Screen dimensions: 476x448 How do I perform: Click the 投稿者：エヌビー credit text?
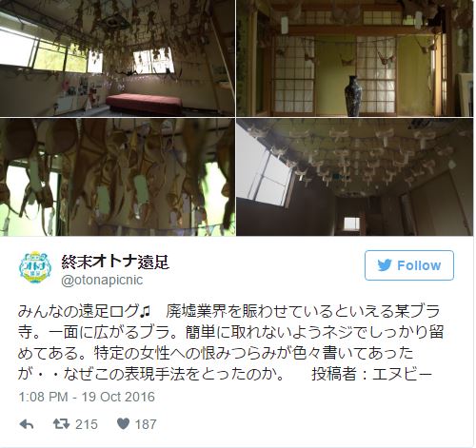click(x=371, y=374)
